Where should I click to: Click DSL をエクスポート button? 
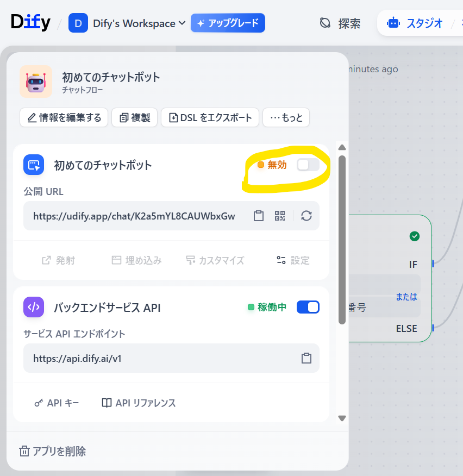(x=210, y=117)
